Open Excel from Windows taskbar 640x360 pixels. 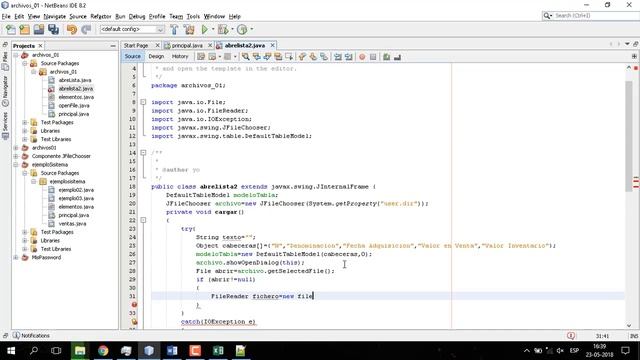[218, 351]
